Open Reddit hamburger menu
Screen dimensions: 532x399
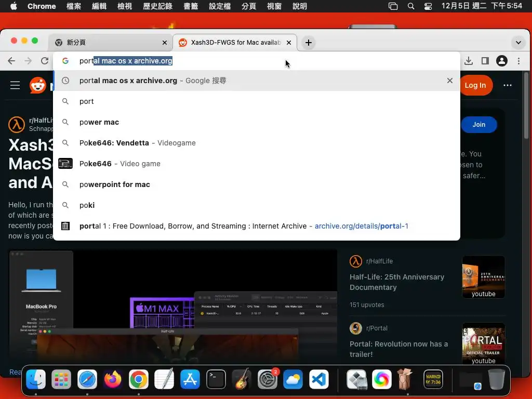pos(15,85)
